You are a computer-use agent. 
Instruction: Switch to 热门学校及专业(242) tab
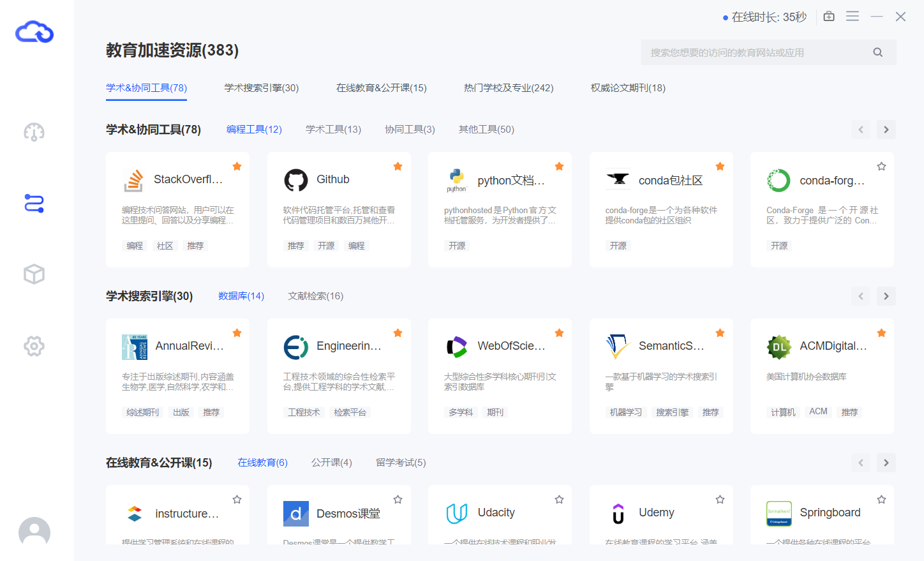(509, 88)
